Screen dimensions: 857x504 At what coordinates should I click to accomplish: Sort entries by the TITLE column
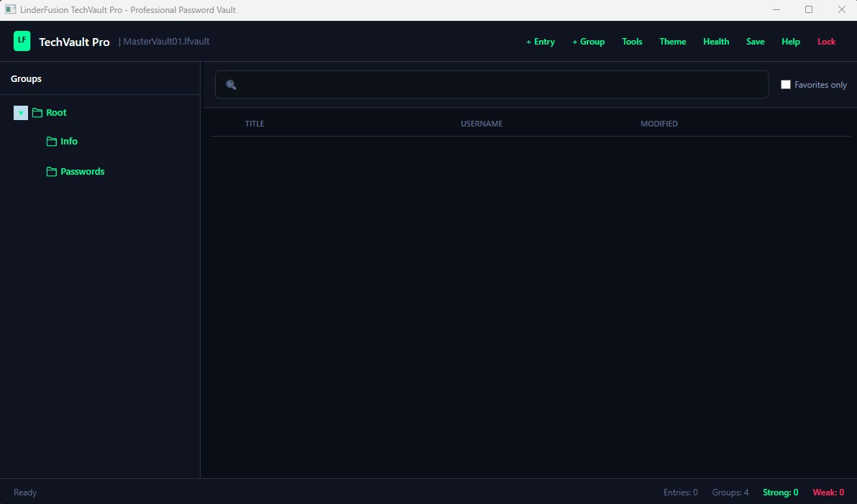pos(255,123)
